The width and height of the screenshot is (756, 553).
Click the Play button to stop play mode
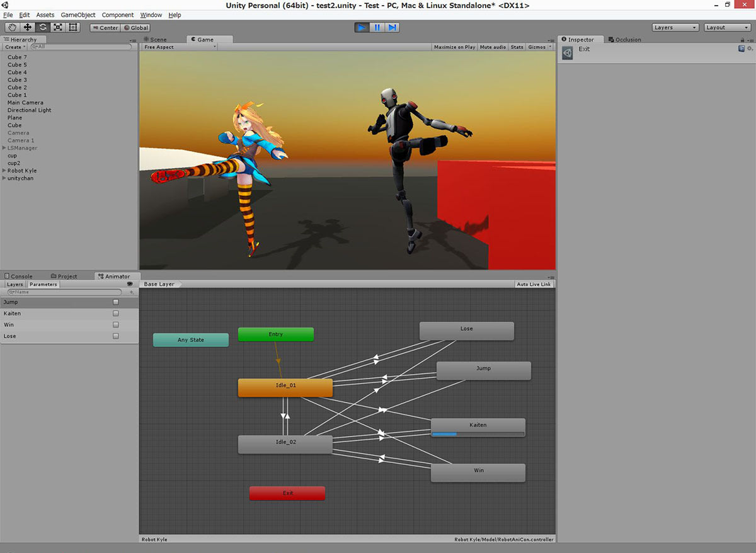[362, 27]
